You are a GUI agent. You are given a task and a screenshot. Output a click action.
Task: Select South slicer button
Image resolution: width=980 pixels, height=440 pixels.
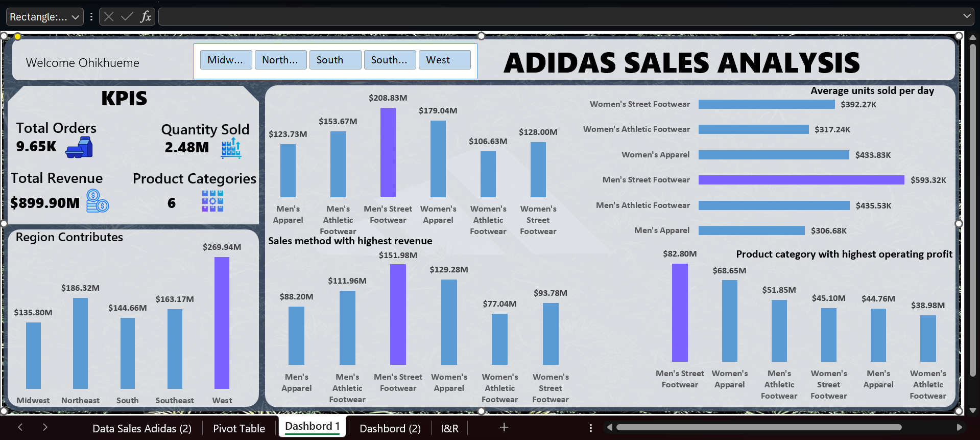pyautogui.click(x=335, y=60)
